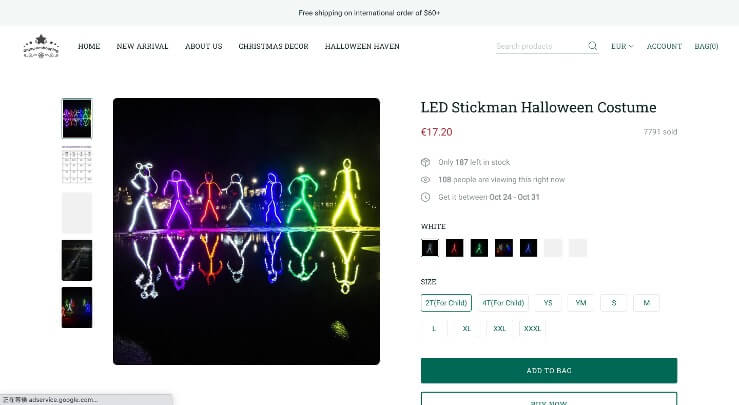The image size is (739, 405).
Task: Select the blue stickman color swatch
Action: (528, 248)
